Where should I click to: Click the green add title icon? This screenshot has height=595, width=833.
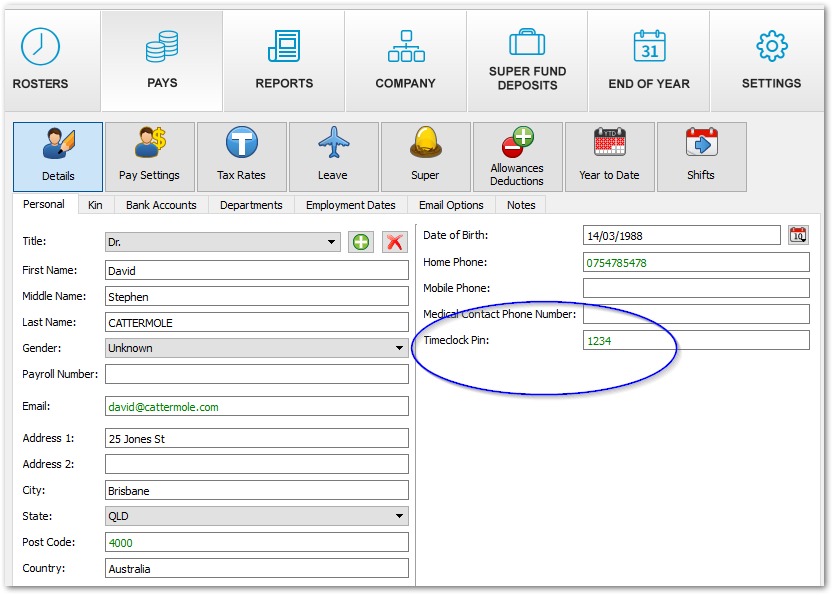pyautogui.click(x=361, y=242)
